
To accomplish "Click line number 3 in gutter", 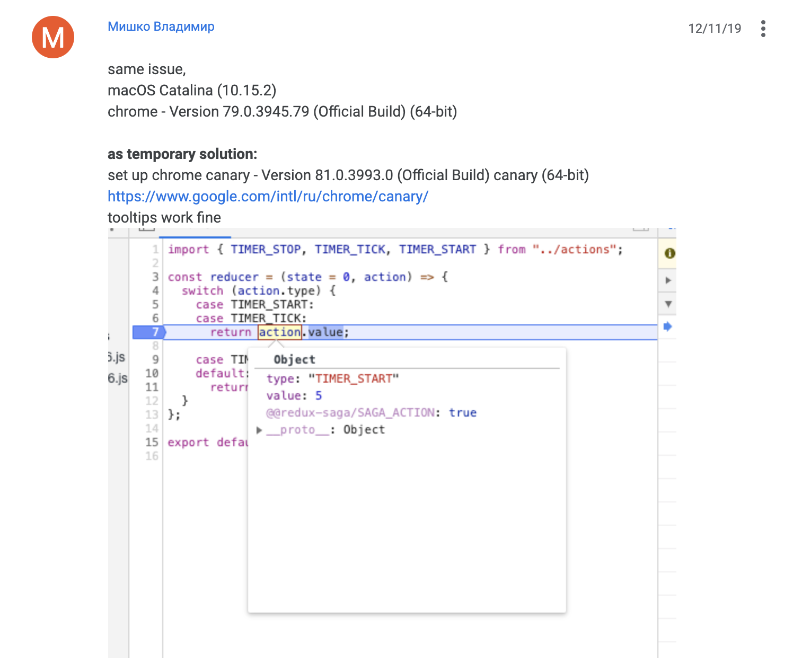I will click(x=155, y=277).
